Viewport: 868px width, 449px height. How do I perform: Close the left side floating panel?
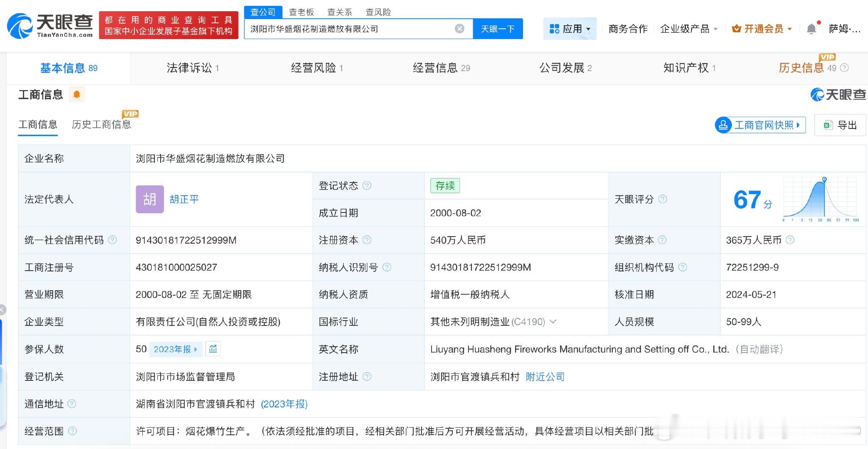click(x=2, y=310)
